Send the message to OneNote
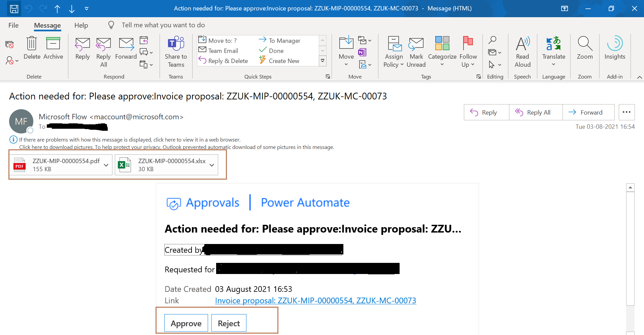The height and width of the screenshot is (335, 644). [x=362, y=52]
